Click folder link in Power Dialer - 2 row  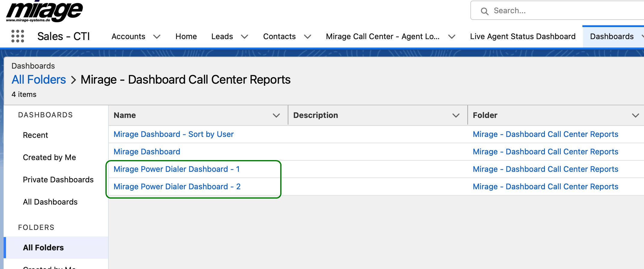[x=545, y=187]
